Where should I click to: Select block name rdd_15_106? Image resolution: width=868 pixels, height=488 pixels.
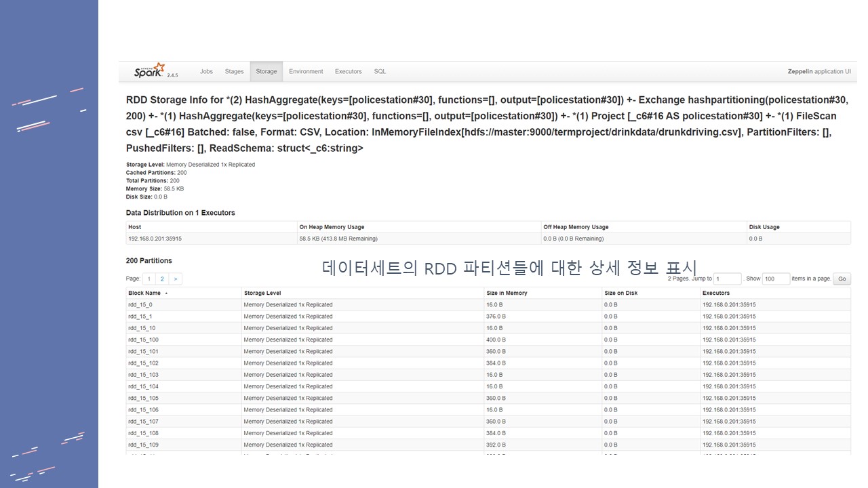coord(143,409)
